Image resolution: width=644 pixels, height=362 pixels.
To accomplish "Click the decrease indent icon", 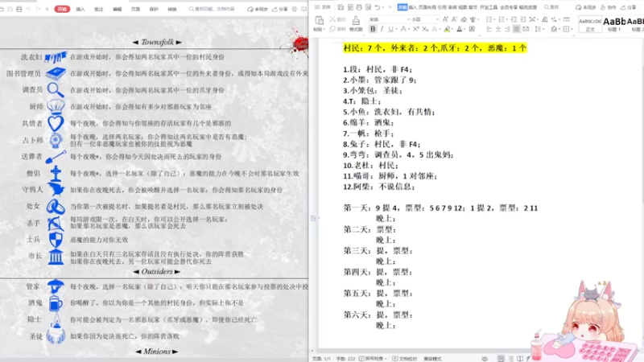I will click(x=514, y=19).
